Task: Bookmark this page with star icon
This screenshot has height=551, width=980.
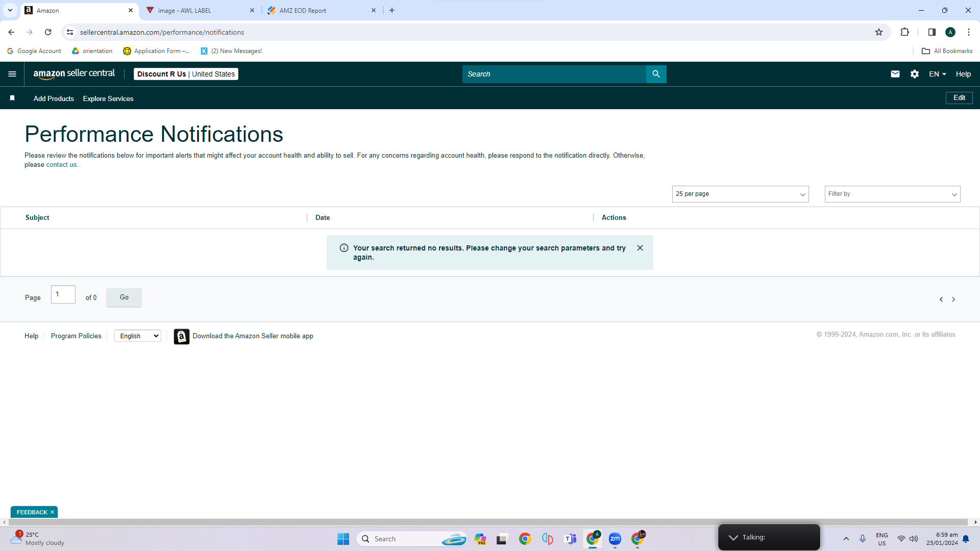Action: coord(879,32)
